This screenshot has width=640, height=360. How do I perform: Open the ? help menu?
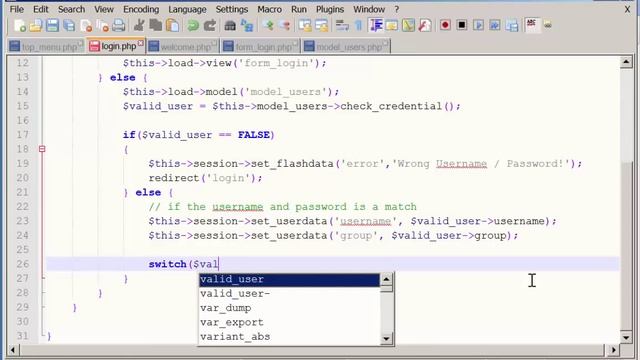click(x=396, y=9)
